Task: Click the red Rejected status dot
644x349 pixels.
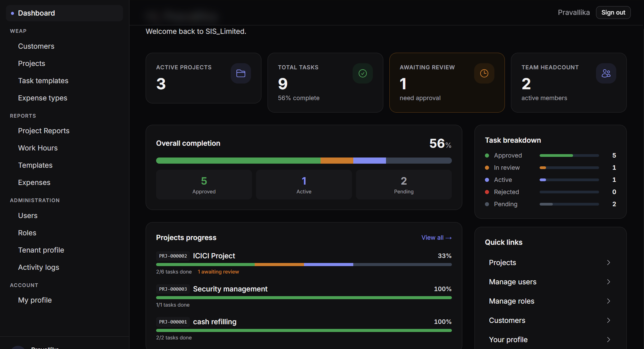Action: point(487,192)
